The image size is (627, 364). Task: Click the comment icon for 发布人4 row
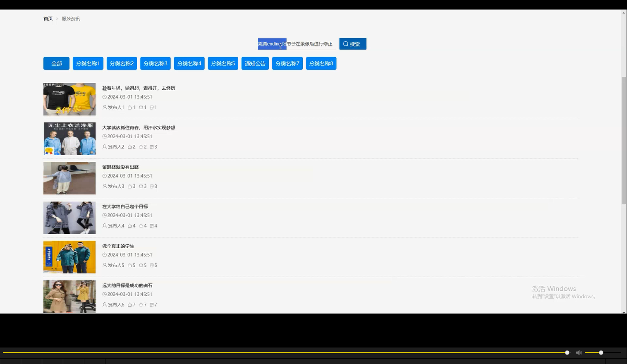[152, 226]
